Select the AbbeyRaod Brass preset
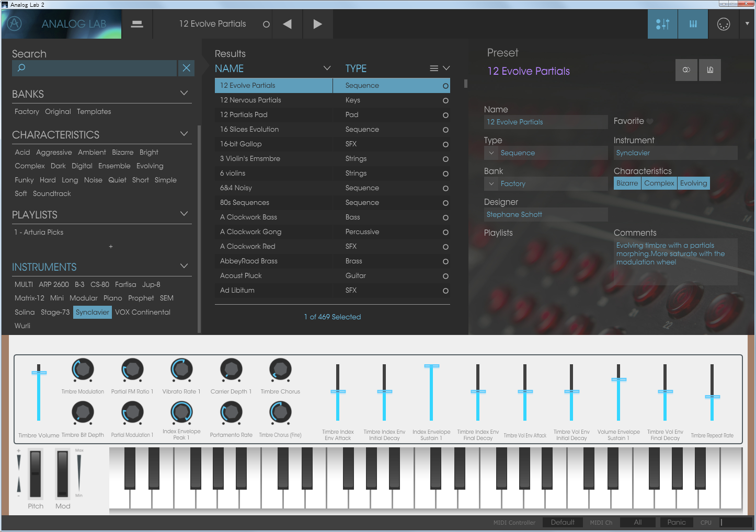The height and width of the screenshot is (532, 756). (x=333, y=261)
